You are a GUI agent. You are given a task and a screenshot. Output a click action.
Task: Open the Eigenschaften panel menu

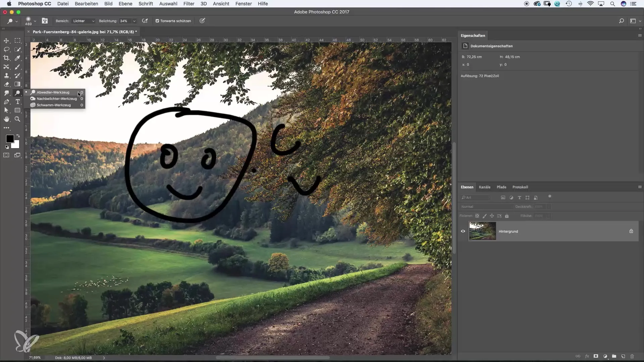640,36
